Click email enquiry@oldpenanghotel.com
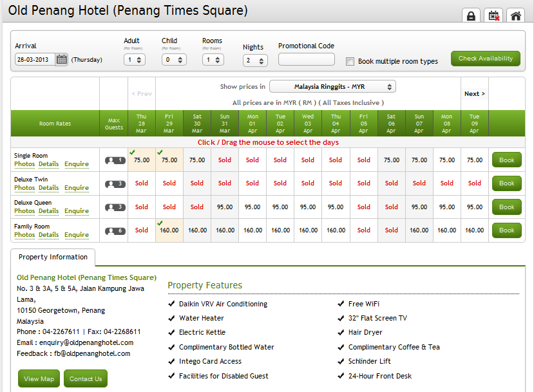 (86, 342)
